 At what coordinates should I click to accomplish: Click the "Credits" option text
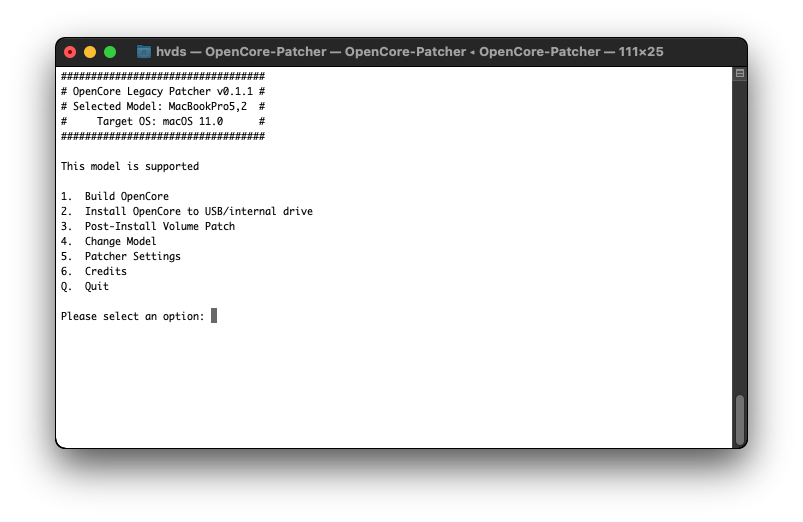coord(105,271)
